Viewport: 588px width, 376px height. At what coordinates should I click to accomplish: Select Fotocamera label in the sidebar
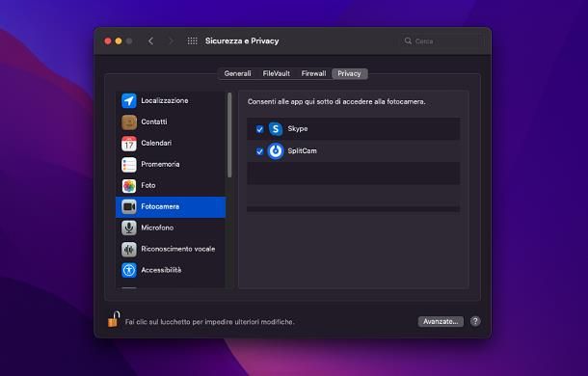pyautogui.click(x=160, y=206)
